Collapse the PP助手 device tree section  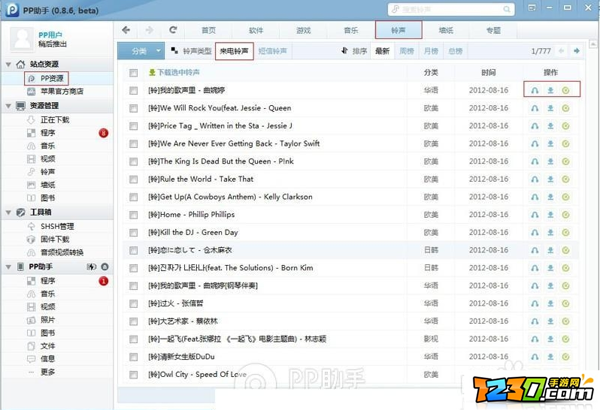(8, 267)
